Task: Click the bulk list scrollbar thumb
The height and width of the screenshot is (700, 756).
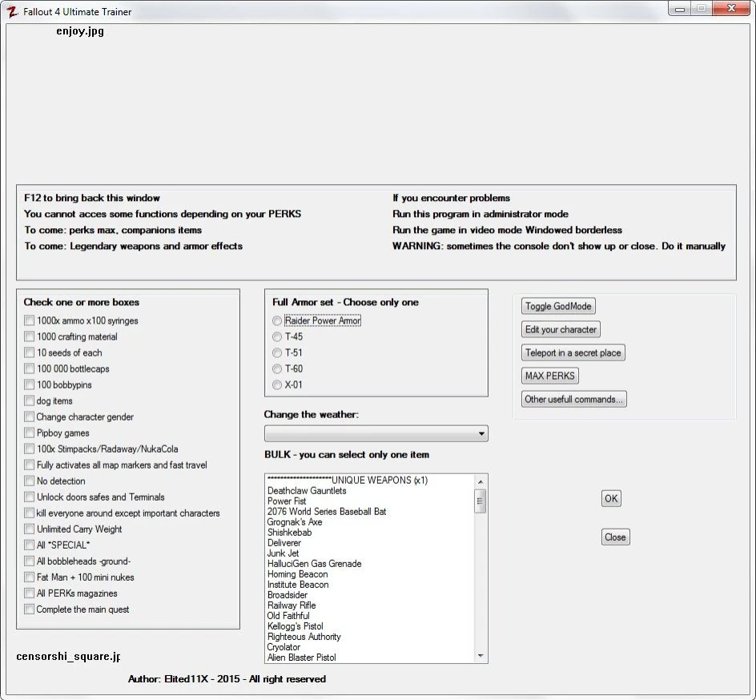Action: [481, 501]
